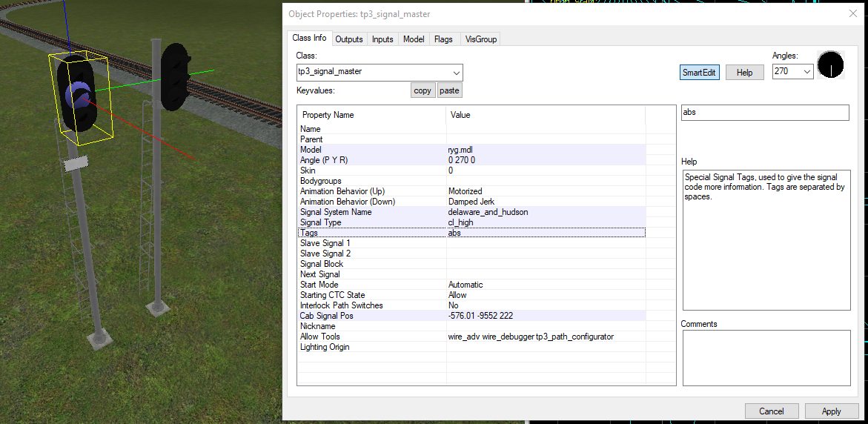Image resolution: width=868 pixels, height=424 pixels.
Task: Select the Nickname property row
Action: click(x=471, y=326)
